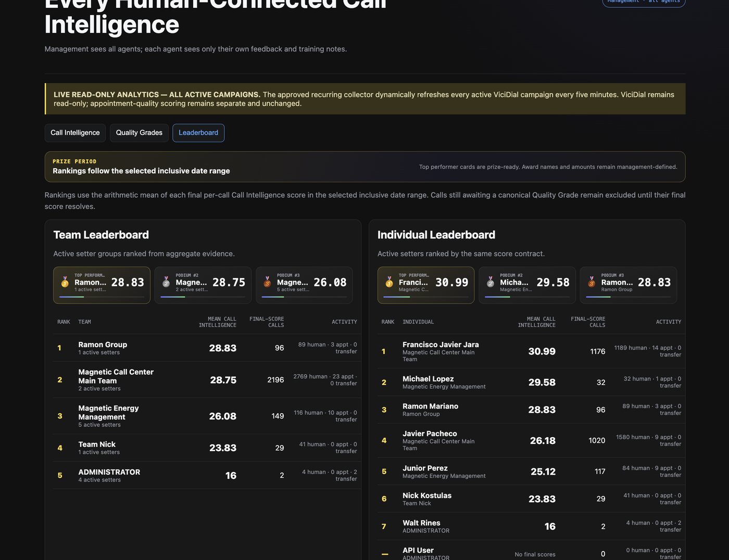This screenshot has width=729, height=560.
Task: Click '84 human · 9 appt · 0 transfer' activity text
Action: [652, 472]
